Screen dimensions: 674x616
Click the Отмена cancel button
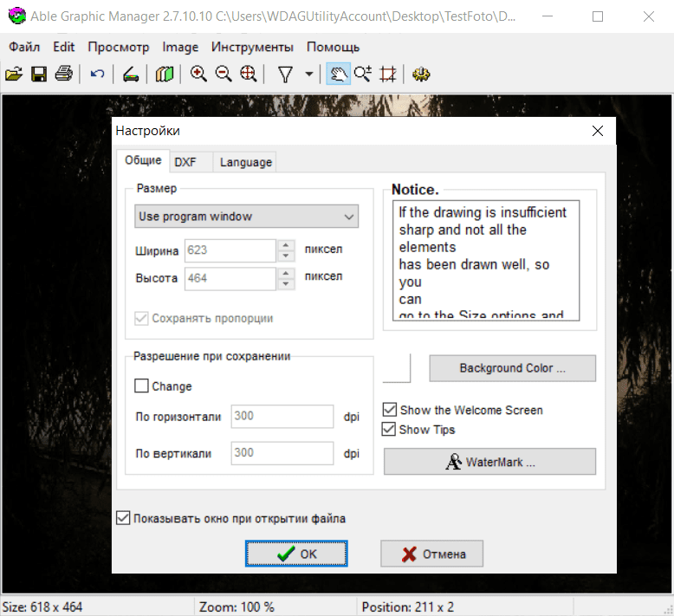(431, 554)
